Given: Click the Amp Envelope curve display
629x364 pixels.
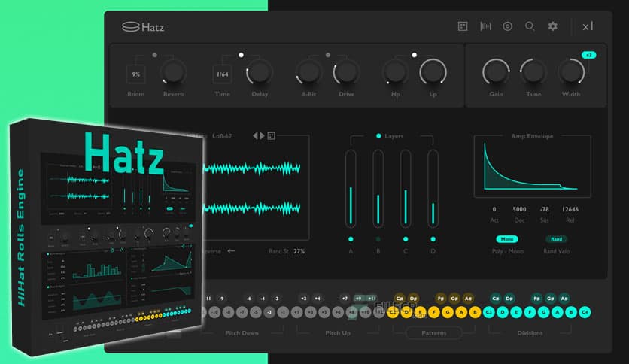Looking at the screenshot, I should click(x=533, y=166).
